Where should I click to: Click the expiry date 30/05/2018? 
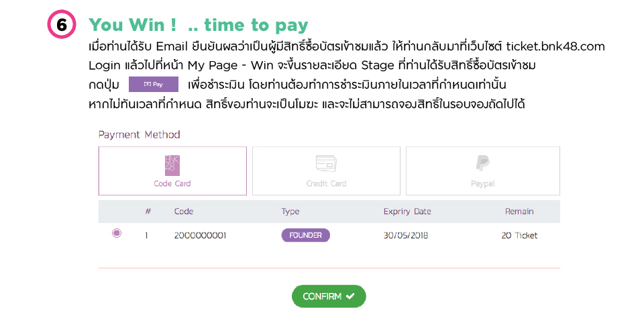[x=406, y=236]
